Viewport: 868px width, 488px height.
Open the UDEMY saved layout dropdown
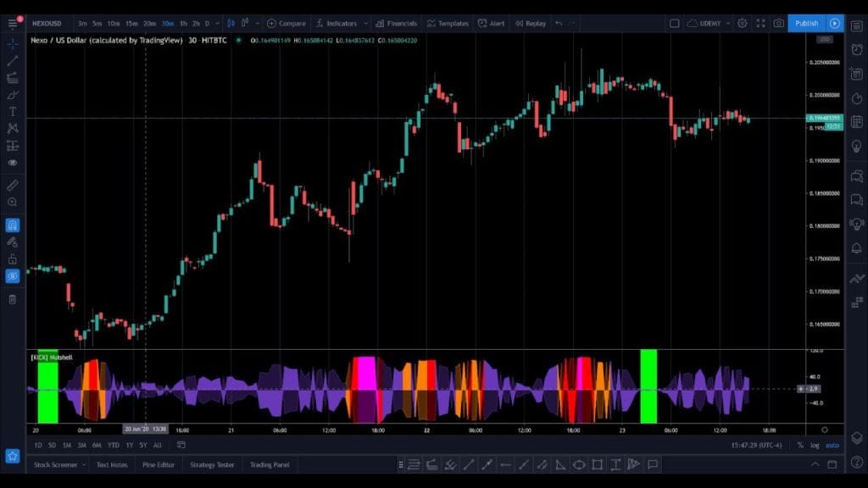click(x=709, y=23)
